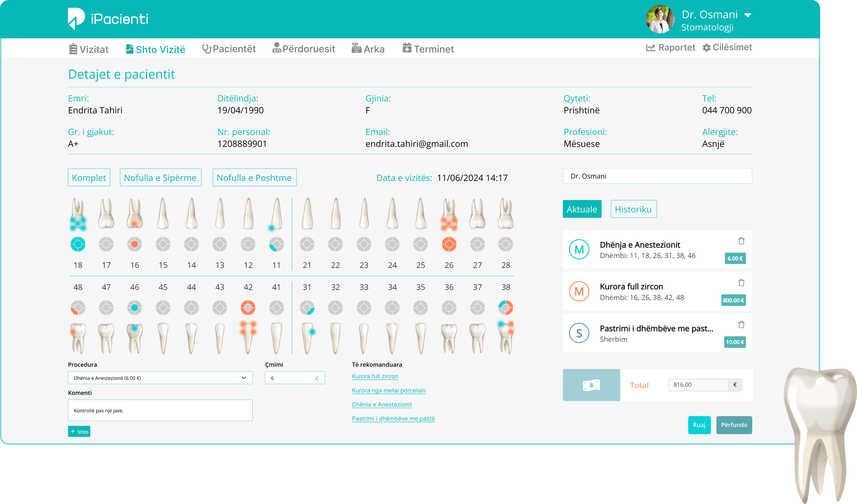Image resolution: width=857 pixels, height=504 pixels.
Task: Open the Dr. Osmani doctor selector field
Action: click(657, 176)
